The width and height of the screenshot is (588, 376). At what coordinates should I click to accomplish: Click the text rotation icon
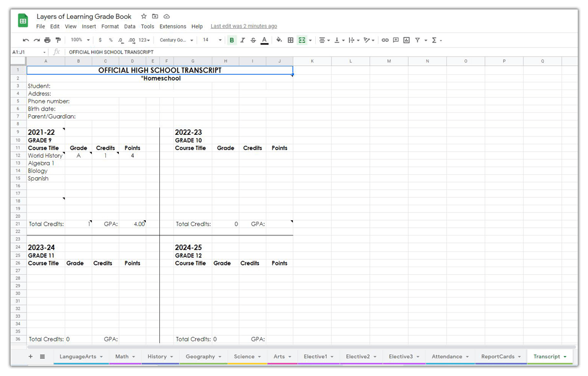367,40
